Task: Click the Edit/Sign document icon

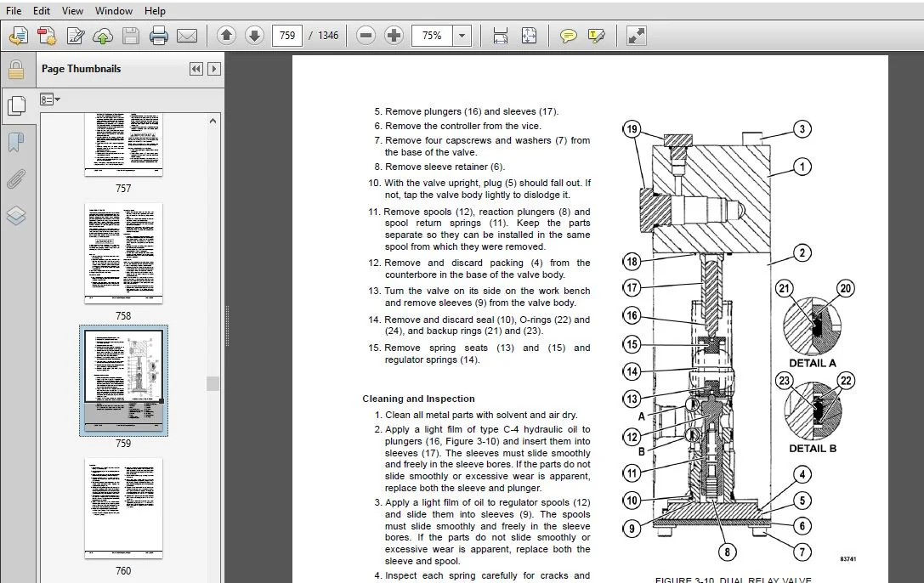Action: pos(76,36)
